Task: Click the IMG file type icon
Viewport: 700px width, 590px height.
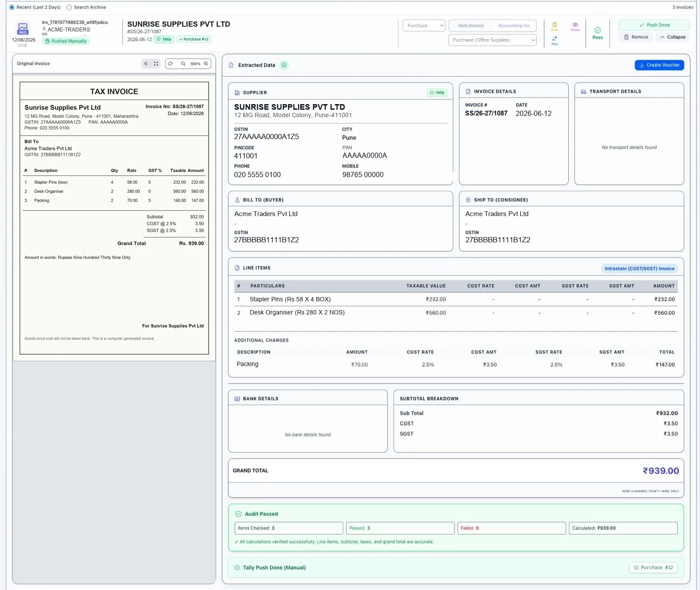Action: coord(23,29)
